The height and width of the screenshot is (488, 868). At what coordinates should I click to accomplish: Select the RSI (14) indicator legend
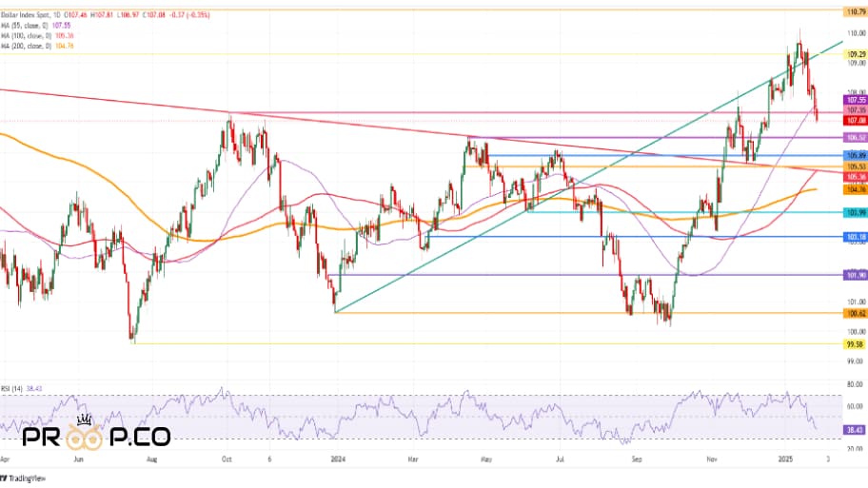click(12, 389)
